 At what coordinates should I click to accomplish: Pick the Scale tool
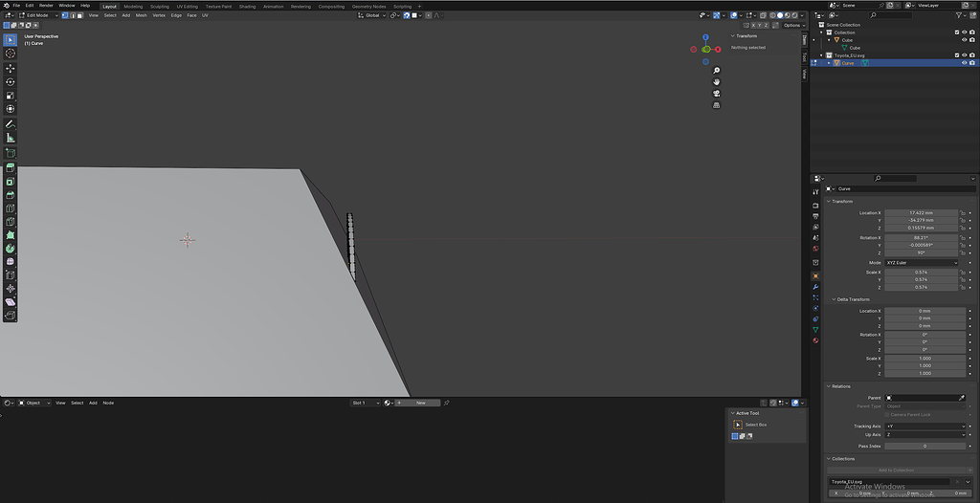[10, 96]
